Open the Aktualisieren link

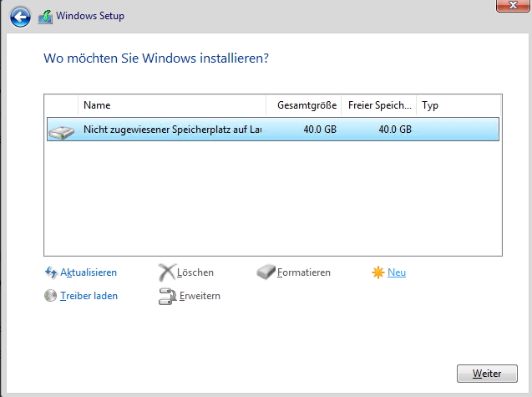coord(89,272)
